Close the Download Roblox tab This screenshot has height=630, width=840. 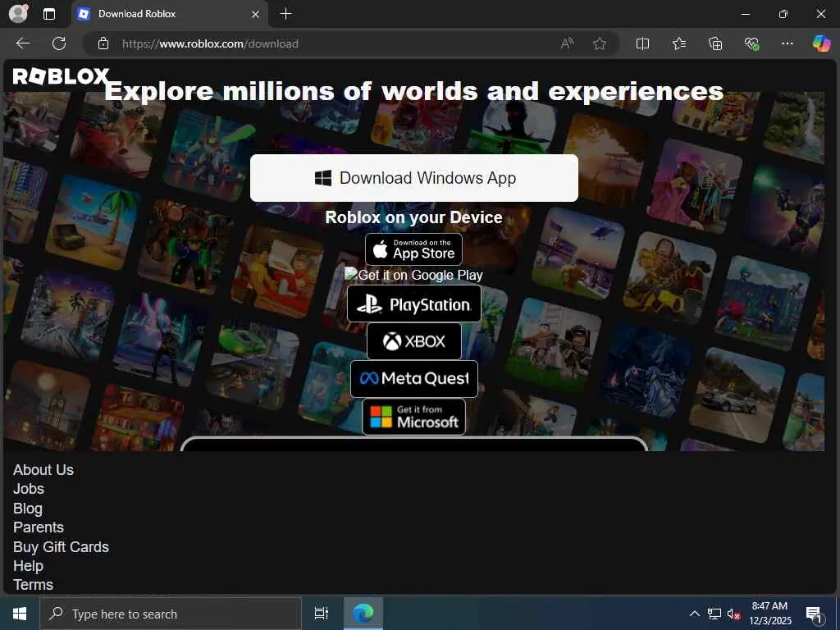click(256, 15)
